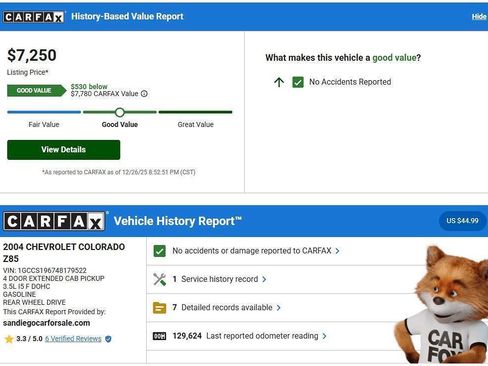This screenshot has height=366, width=488.
Task: Click the $530 below text
Action: [x=89, y=87]
